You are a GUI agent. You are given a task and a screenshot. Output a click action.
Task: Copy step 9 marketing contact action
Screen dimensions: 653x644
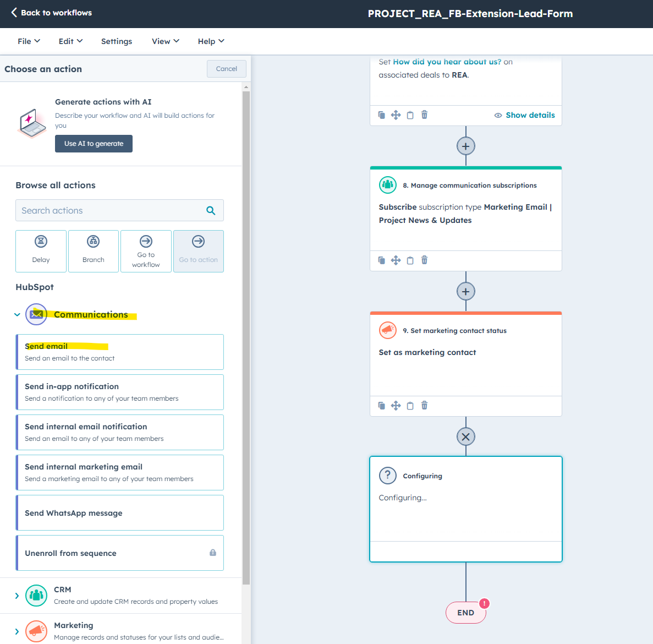[x=410, y=406]
